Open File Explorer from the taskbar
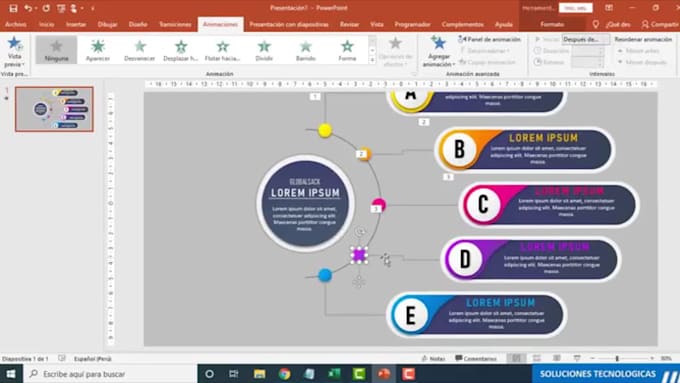680x383 pixels. click(x=259, y=374)
